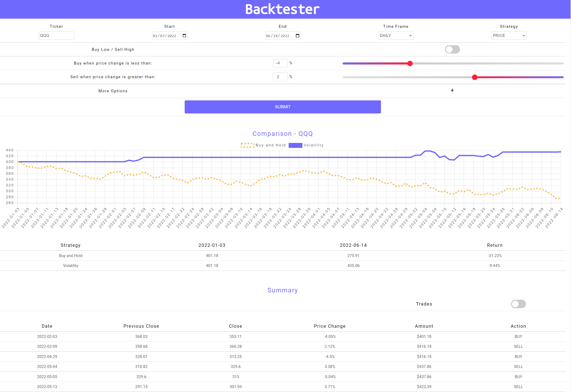Click the -31.23% return value
Viewport: 571px width, 392px height.
495,256
